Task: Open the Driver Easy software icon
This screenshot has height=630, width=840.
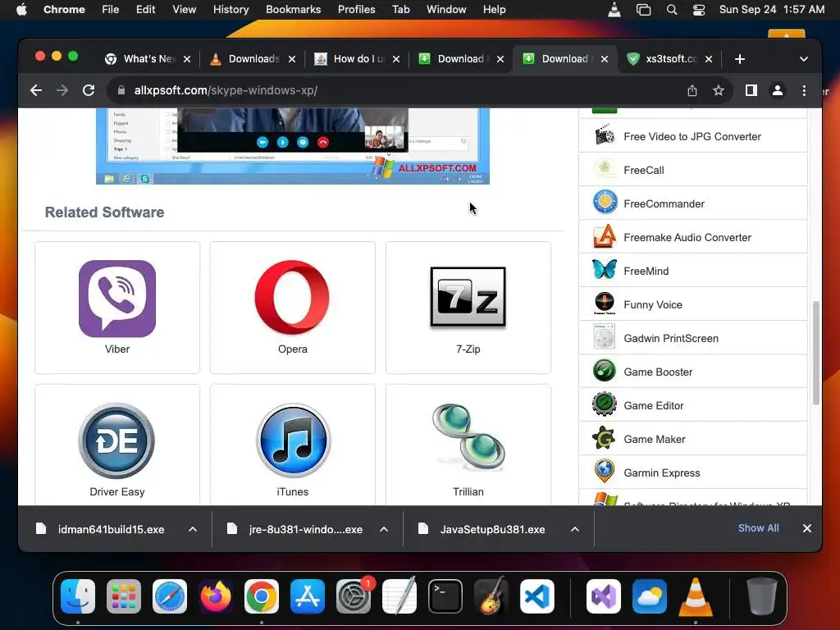Action: pos(116,441)
